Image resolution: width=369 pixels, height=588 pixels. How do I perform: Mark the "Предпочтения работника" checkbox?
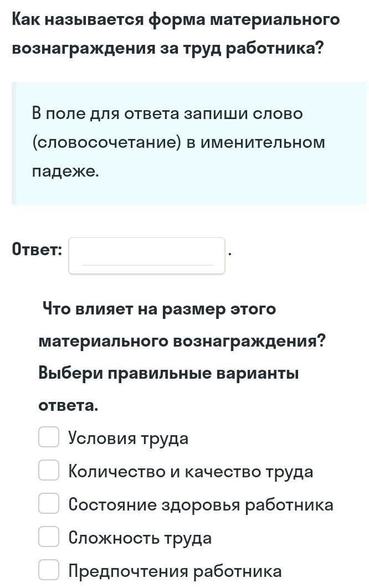pyautogui.click(x=49, y=570)
